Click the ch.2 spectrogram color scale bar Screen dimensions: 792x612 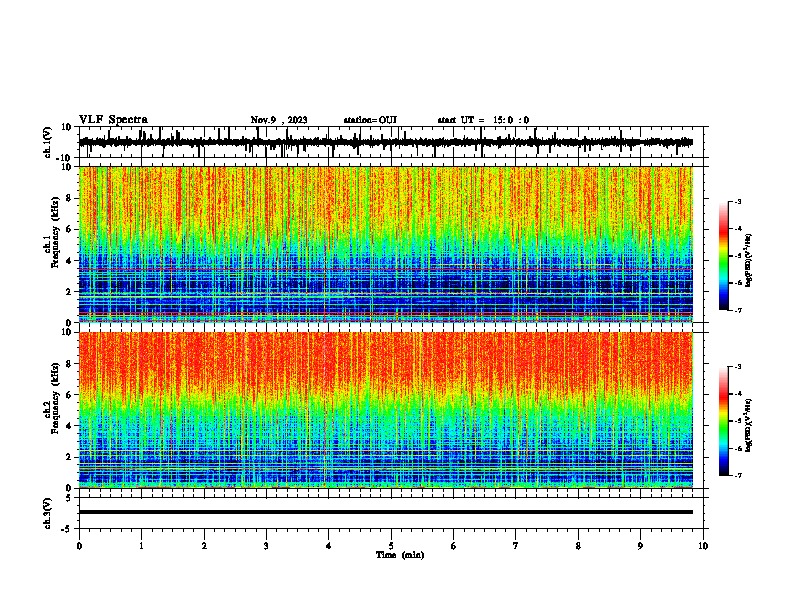[723, 421]
